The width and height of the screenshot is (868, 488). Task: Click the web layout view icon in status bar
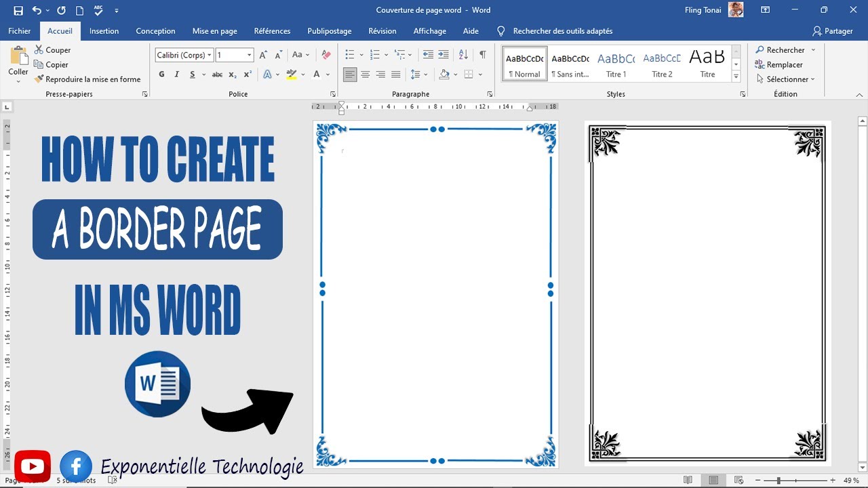[739, 481]
